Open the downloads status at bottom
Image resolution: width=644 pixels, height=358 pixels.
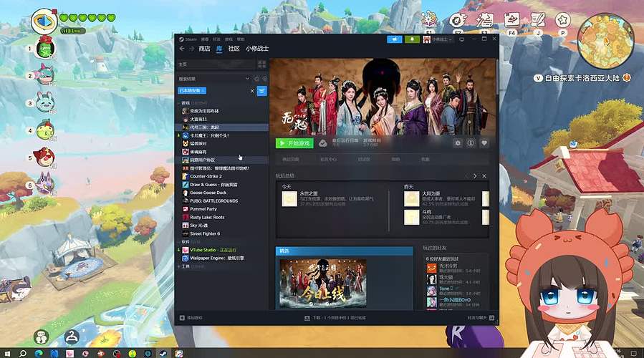pos(335,318)
